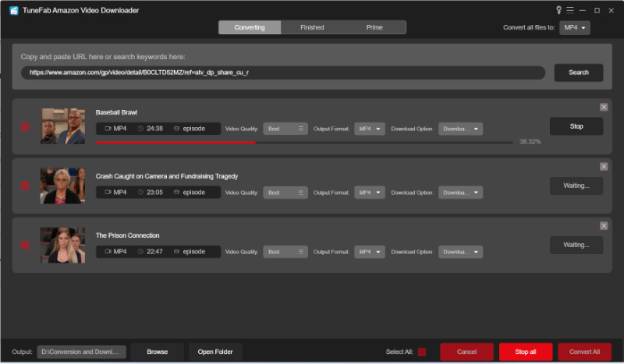
Task: Click the output path field
Action: click(82, 352)
